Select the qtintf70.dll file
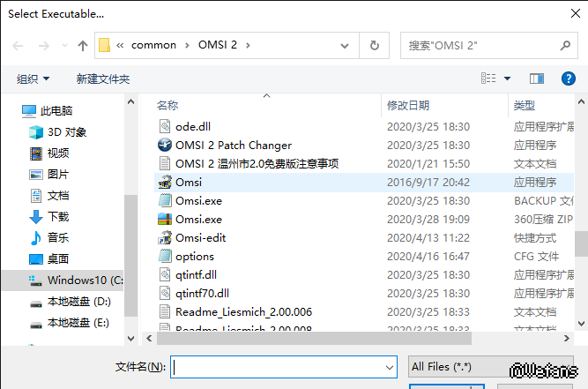 coord(364,294)
